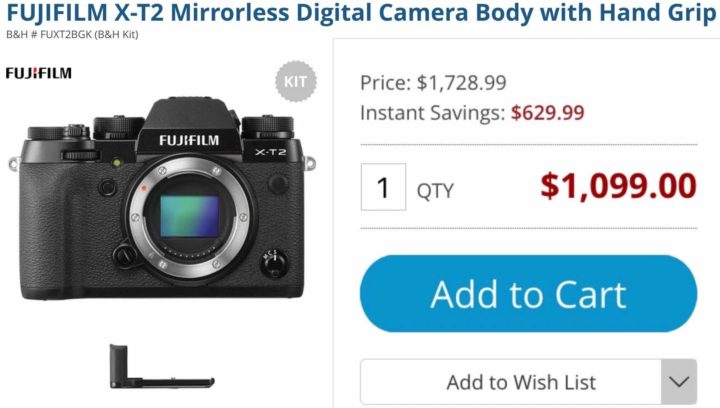Viewport: 720px width, 408px height.
Task: Click the lens release button on camera
Action: pos(124,256)
